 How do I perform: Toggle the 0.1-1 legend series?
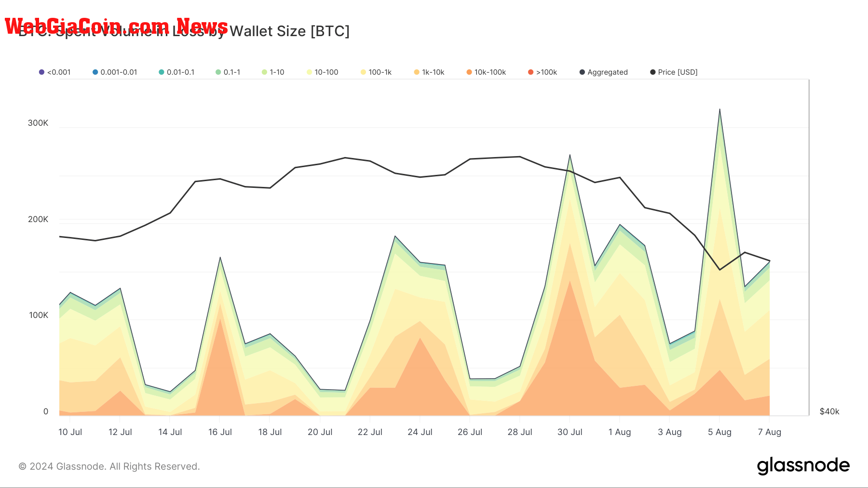(228, 72)
